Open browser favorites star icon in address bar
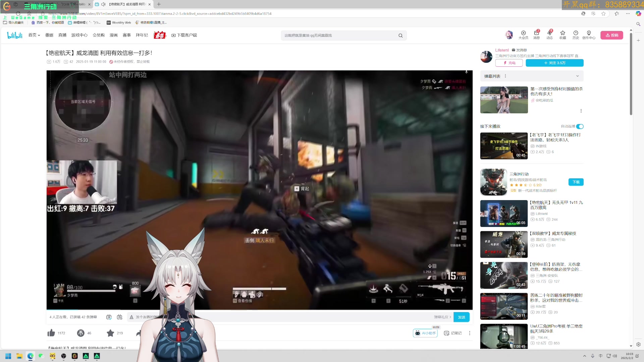644x362 pixels. click(x=603, y=14)
